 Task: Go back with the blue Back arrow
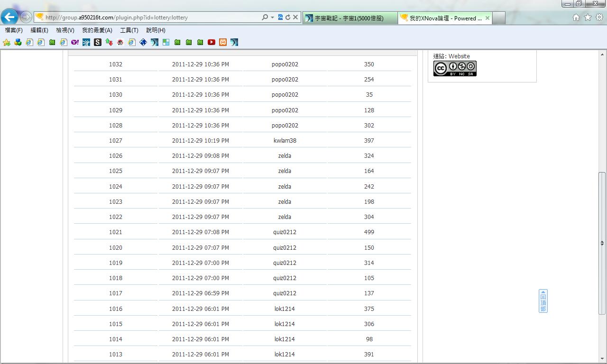click(9, 17)
